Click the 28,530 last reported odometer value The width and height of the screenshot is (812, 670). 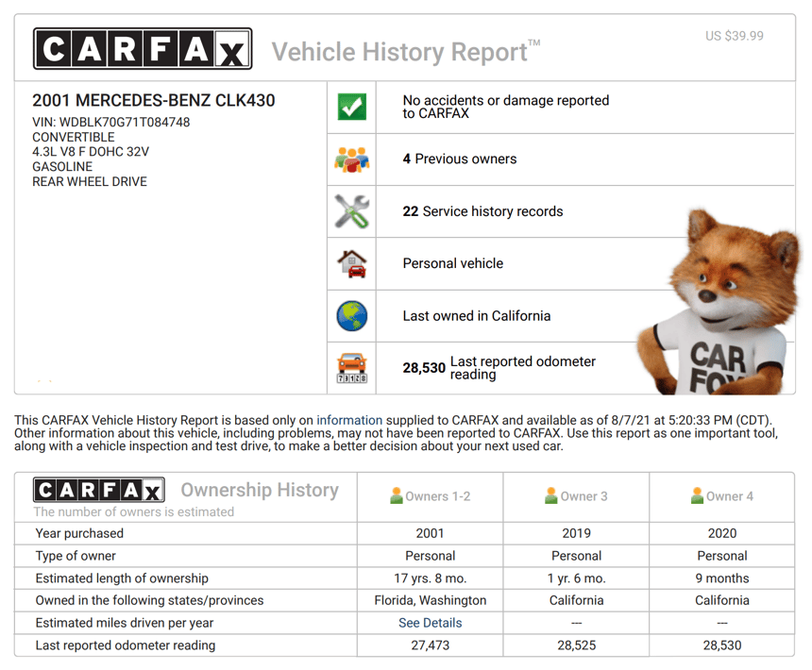pos(424,368)
